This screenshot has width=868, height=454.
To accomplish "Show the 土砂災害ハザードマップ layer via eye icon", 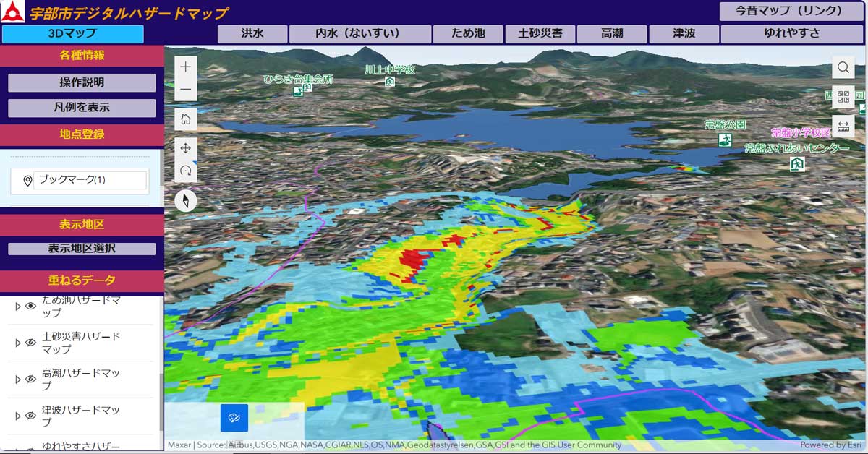I will click(x=30, y=343).
